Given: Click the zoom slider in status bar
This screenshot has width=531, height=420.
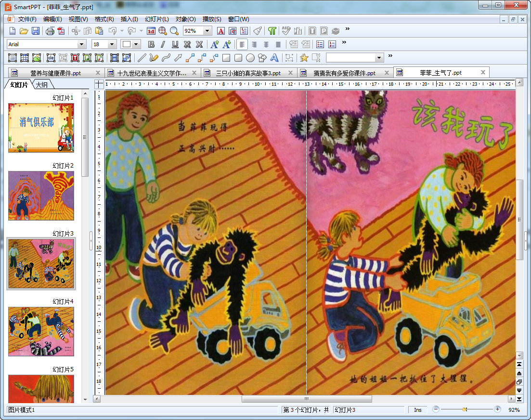Looking at the screenshot, I should 465,409.
